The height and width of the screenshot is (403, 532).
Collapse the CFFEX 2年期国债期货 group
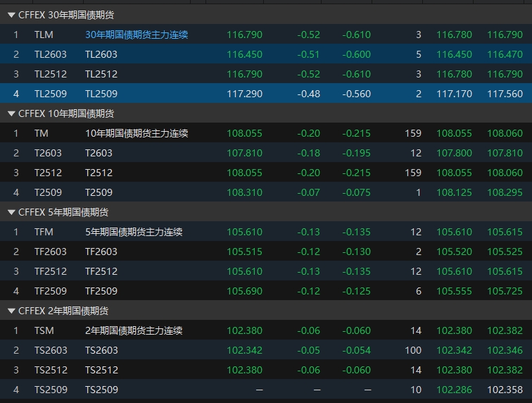11,311
